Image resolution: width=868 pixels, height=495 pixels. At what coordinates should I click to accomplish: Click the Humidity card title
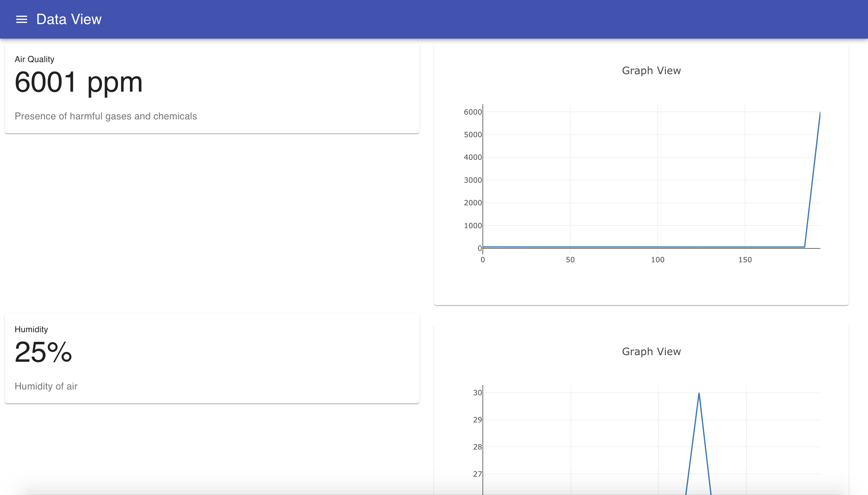(x=31, y=329)
